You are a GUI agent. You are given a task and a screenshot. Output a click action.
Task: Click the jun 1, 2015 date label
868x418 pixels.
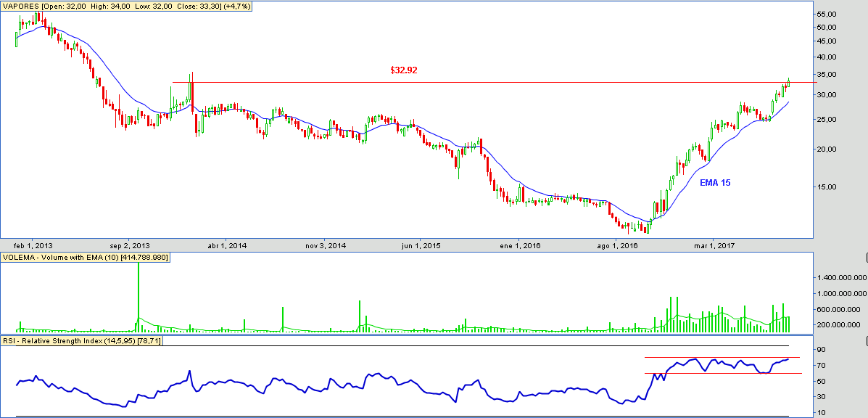422,245
